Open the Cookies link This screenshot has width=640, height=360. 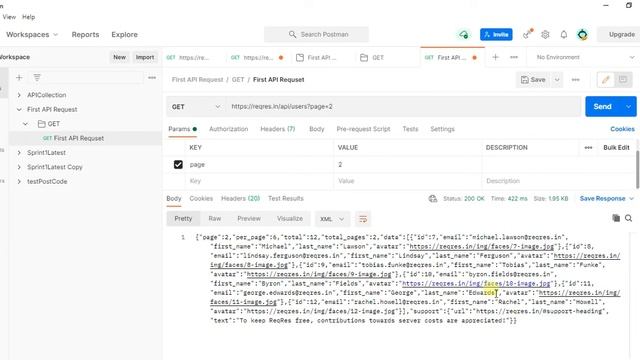[622, 129]
